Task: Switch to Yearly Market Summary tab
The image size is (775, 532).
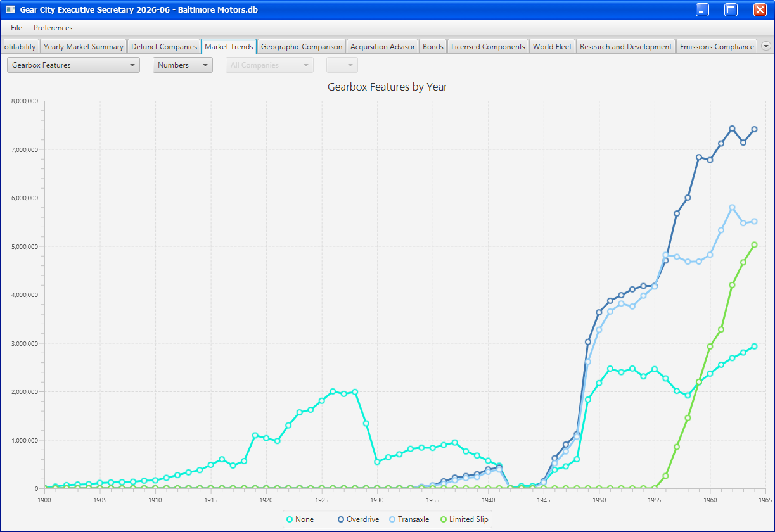Action: point(84,47)
